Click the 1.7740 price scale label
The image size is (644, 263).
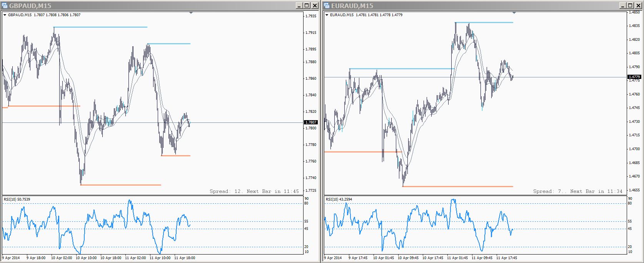coord(311,178)
